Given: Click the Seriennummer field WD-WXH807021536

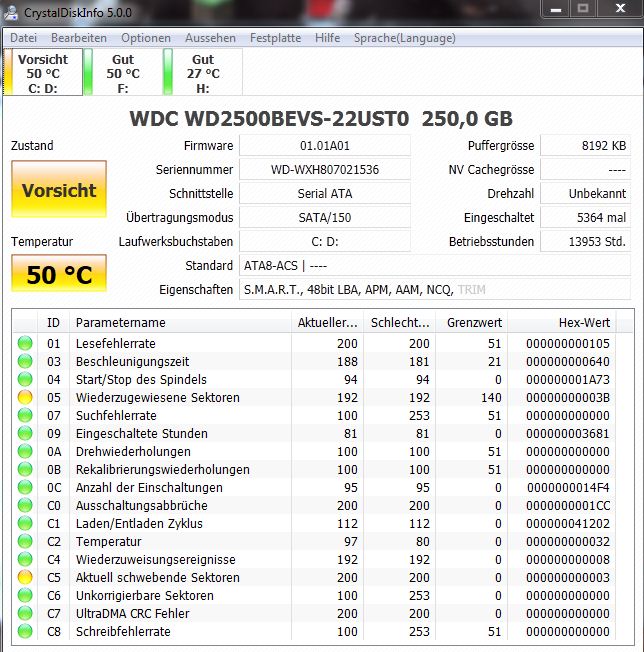Looking at the screenshot, I should [325, 170].
